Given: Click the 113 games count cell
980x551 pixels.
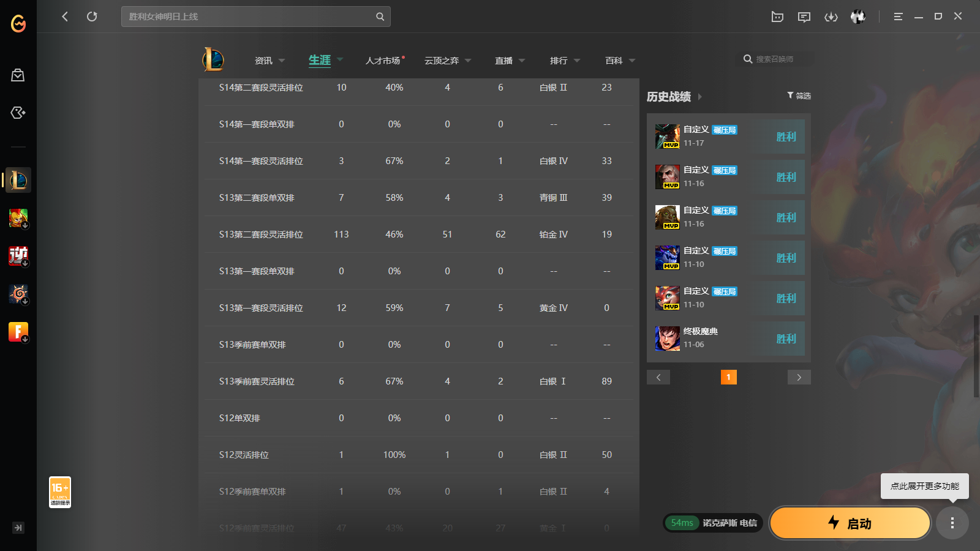Looking at the screenshot, I should [341, 234].
